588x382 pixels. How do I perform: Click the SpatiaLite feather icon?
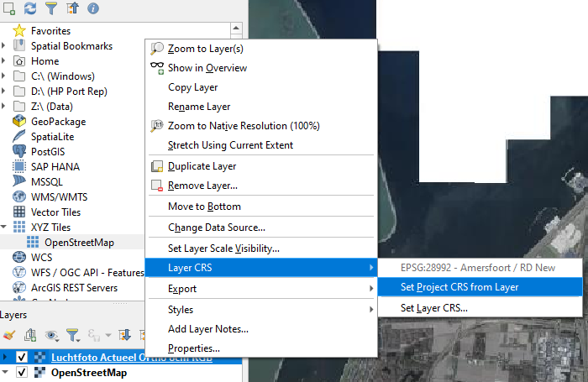[x=19, y=137]
